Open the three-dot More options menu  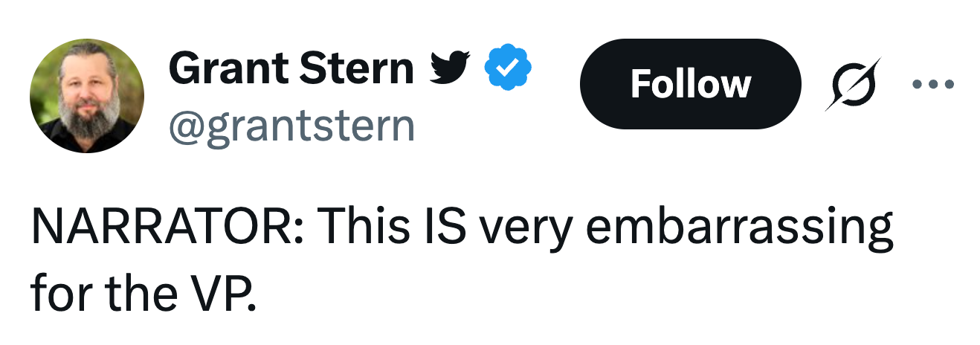[x=932, y=83]
